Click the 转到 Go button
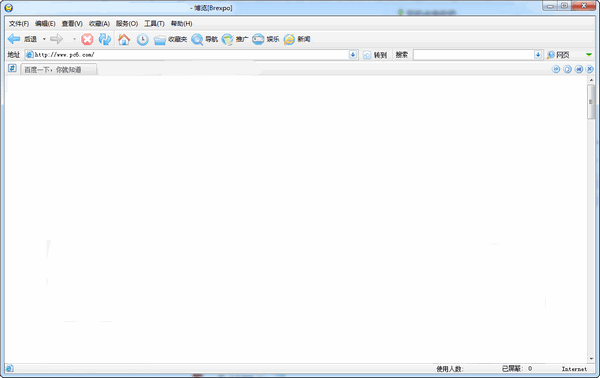 tap(375, 55)
